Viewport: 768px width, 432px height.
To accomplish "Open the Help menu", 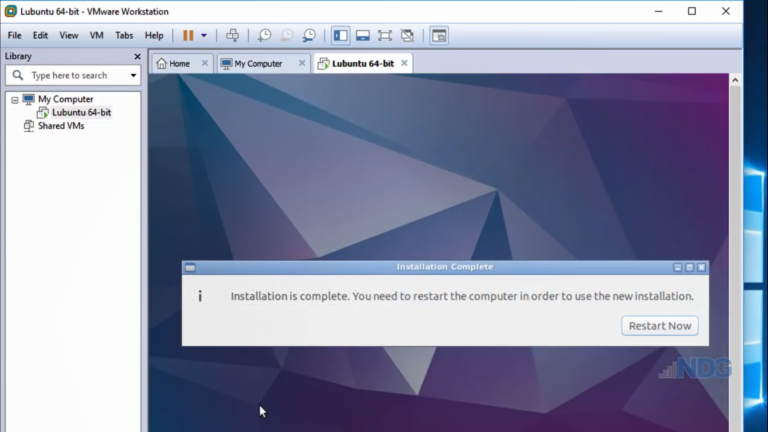I will [154, 35].
